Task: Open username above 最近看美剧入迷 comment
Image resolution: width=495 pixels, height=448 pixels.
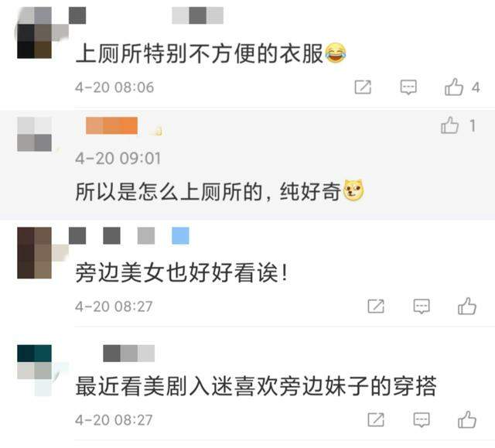Action: (x=129, y=354)
